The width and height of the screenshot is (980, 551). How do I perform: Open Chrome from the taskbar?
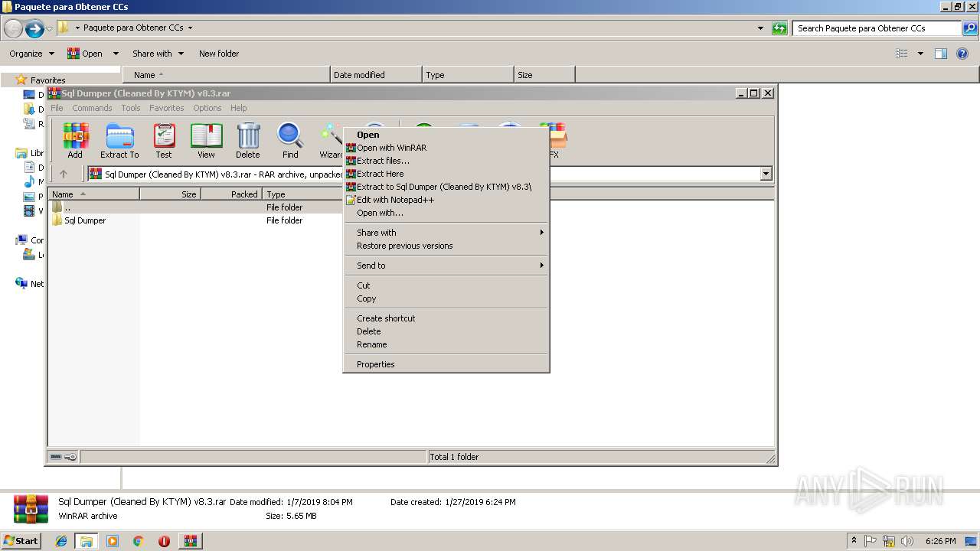pyautogui.click(x=138, y=541)
